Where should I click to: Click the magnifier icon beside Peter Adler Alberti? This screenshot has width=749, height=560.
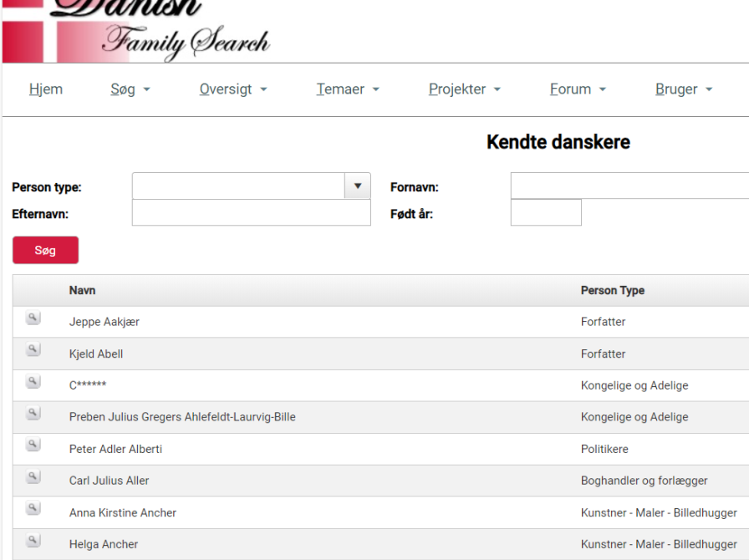[33, 445]
